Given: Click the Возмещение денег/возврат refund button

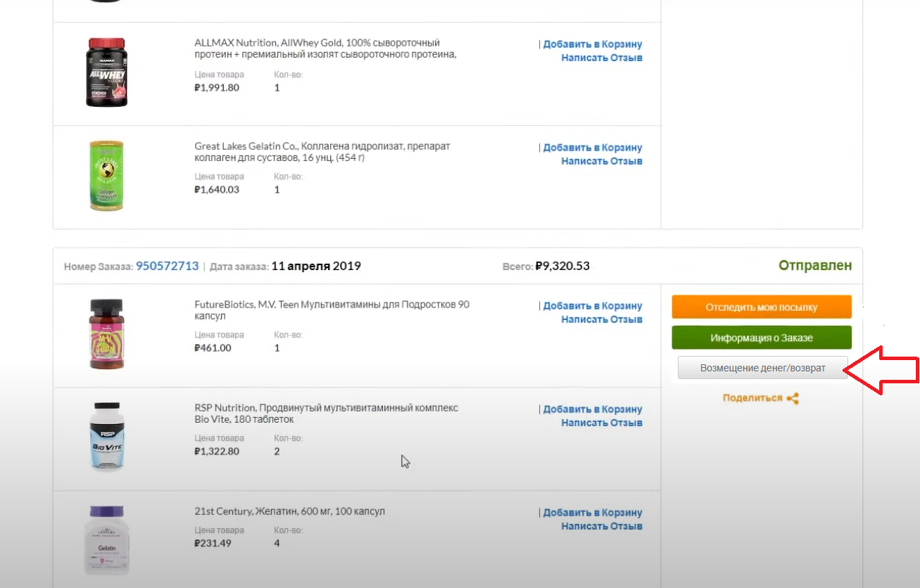Looking at the screenshot, I should click(x=762, y=368).
